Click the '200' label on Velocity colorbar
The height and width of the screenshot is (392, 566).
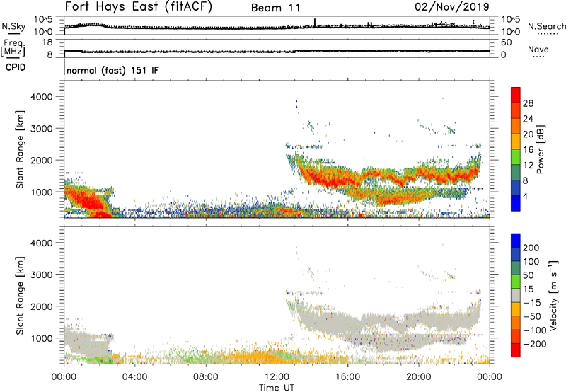[x=531, y=248]
